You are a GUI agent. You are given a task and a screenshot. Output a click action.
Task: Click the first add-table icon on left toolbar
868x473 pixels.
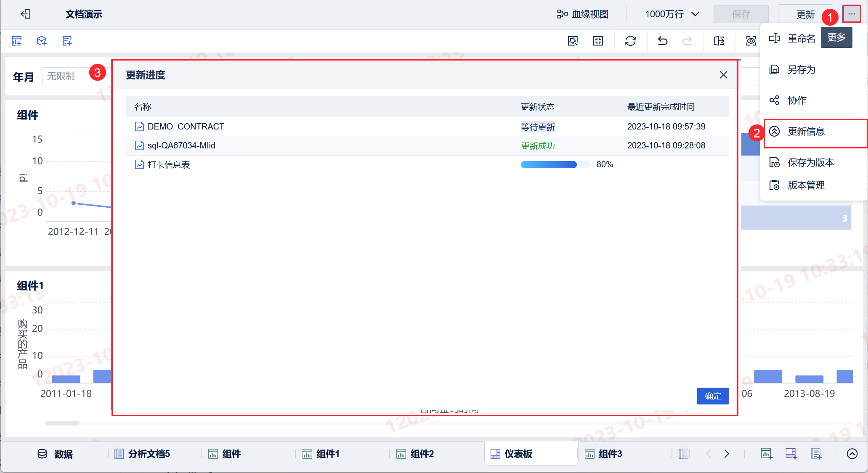[x=17, y=41]
